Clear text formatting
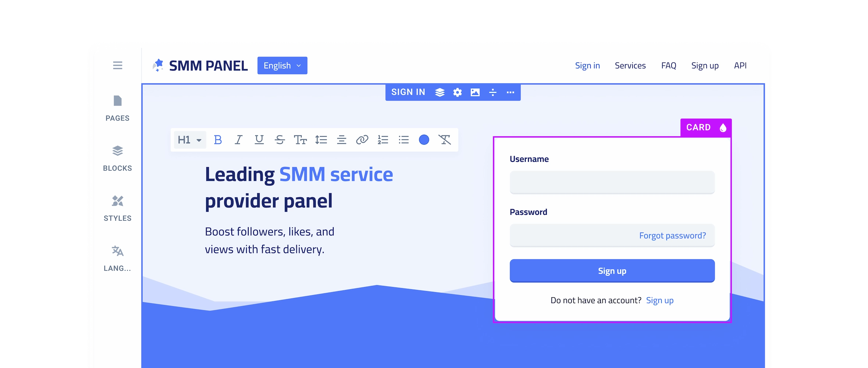Viewport: 868px width, 368px height. (445, 140)
